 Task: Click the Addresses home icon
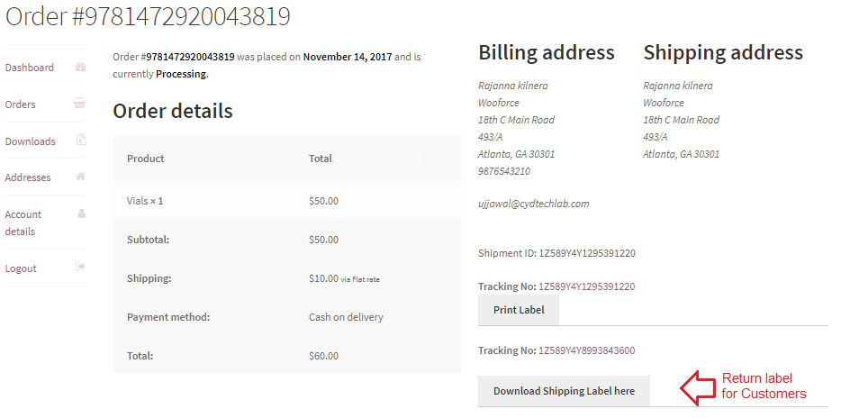[x=81, y=177]
